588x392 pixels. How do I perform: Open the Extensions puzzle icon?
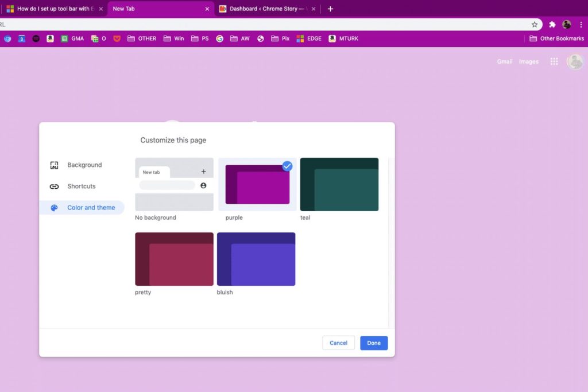(551, 25)
